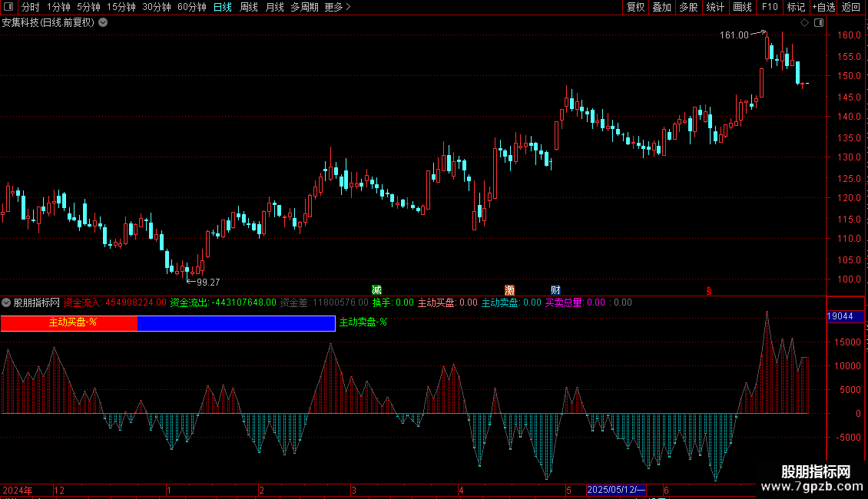Toggle the right side panel icon

819,23
